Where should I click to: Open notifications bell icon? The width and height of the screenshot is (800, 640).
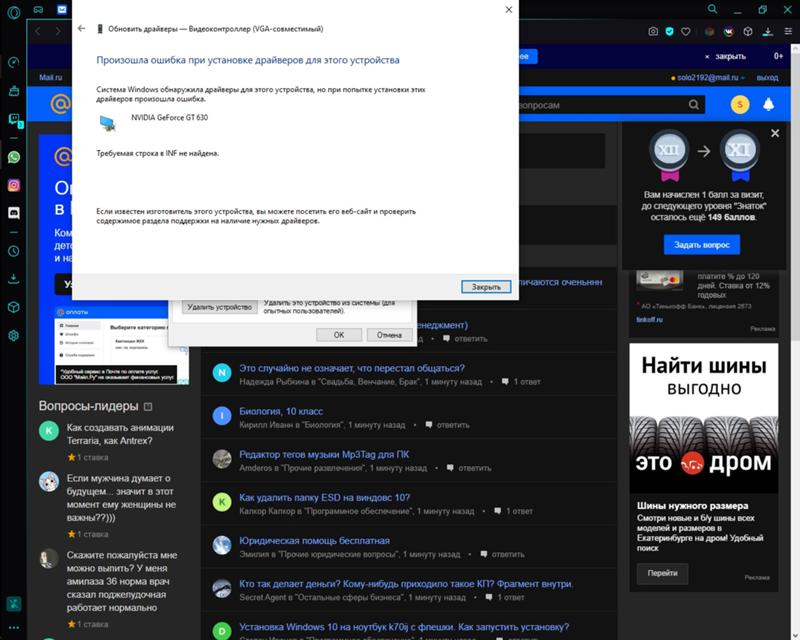click(x=768, y=105)
